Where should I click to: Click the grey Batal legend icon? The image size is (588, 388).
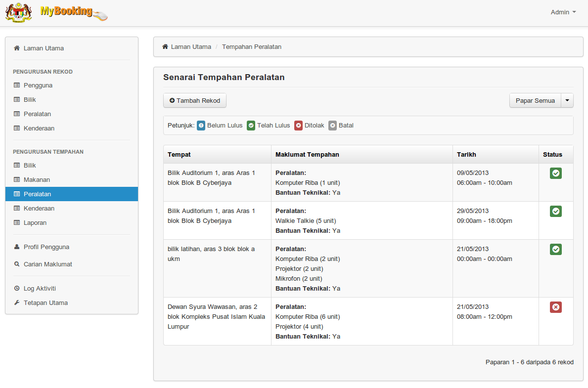[333, 126]
